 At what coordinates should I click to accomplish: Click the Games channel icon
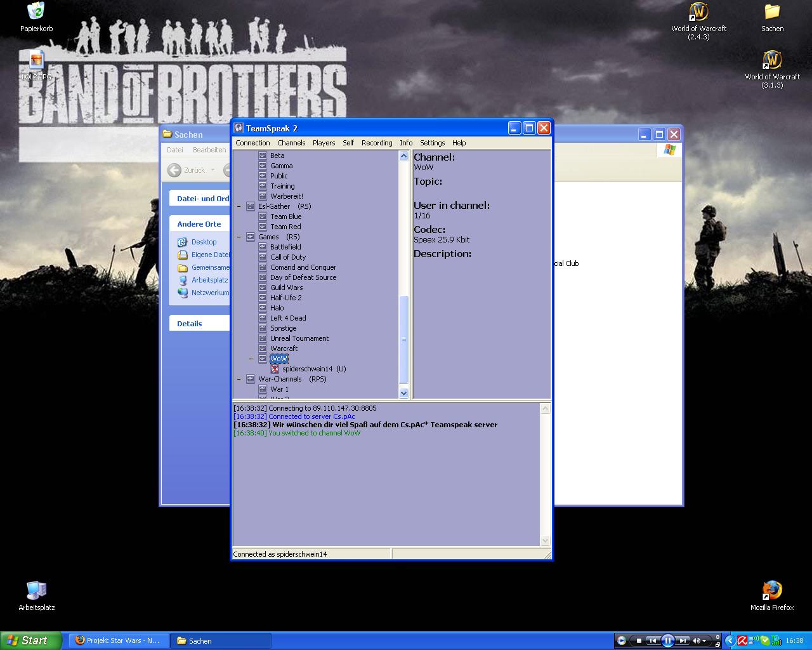click(x=251, y=237)
